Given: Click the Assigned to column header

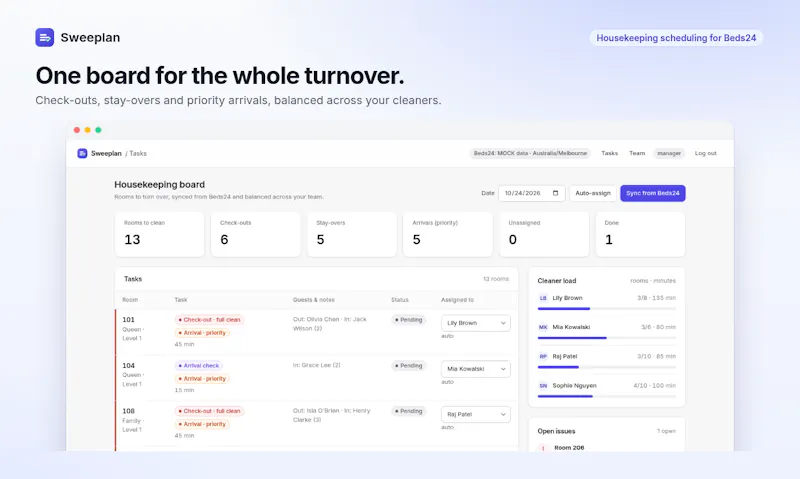Looking at the screenshot, I should 457,300.
